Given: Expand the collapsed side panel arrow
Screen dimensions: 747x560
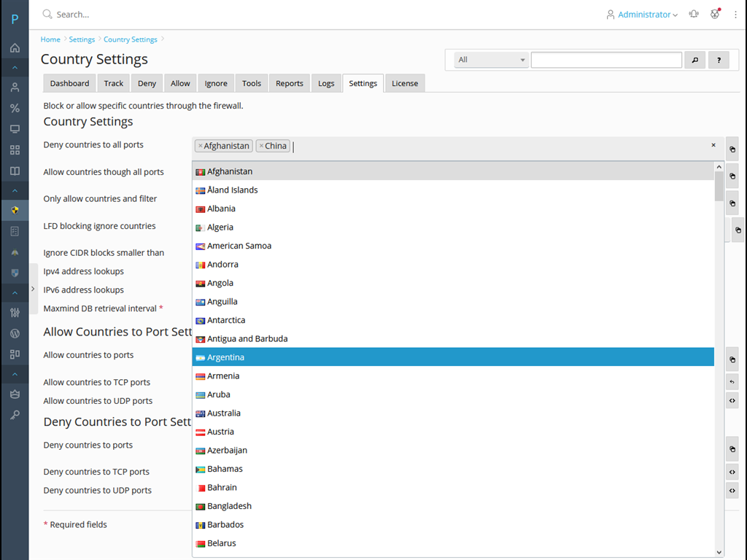Looking at the screenshot, I should tap(33, 289).
